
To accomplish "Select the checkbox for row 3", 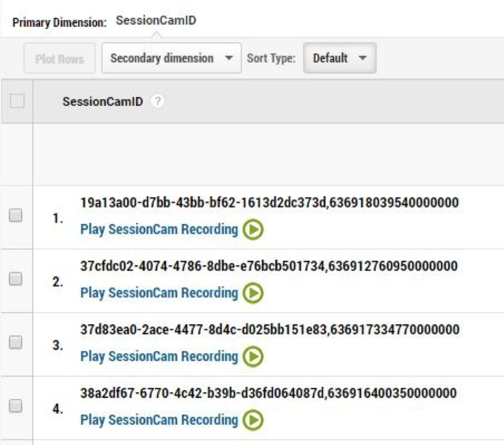I will 16,343.
